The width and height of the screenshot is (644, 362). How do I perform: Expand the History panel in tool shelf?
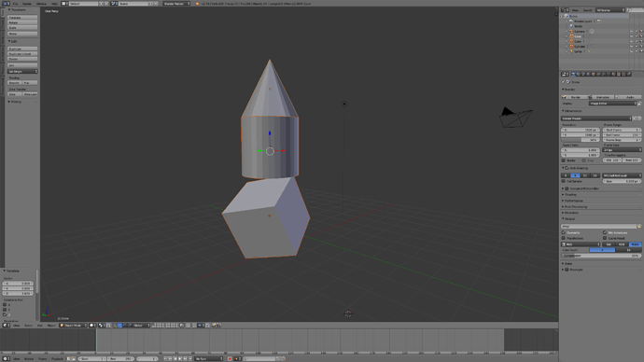[x=16, y=102]
